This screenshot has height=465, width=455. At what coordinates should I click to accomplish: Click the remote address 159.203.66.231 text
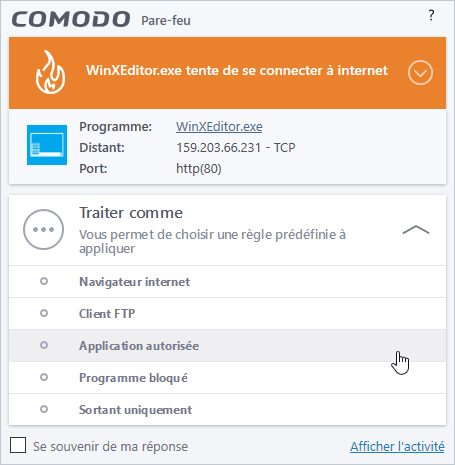[x=218, y=148]
